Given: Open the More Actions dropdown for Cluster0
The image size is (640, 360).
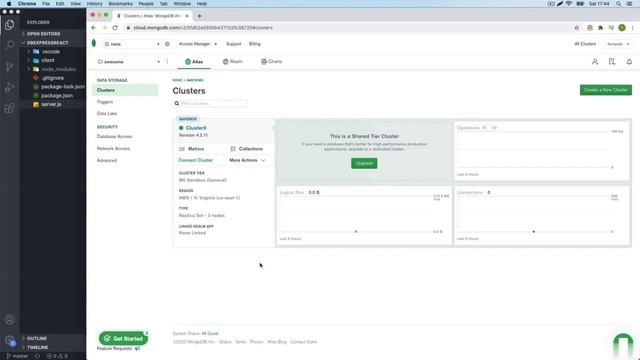Looking at the screenshot, I should pyautogui.click(x=247, y=160).
